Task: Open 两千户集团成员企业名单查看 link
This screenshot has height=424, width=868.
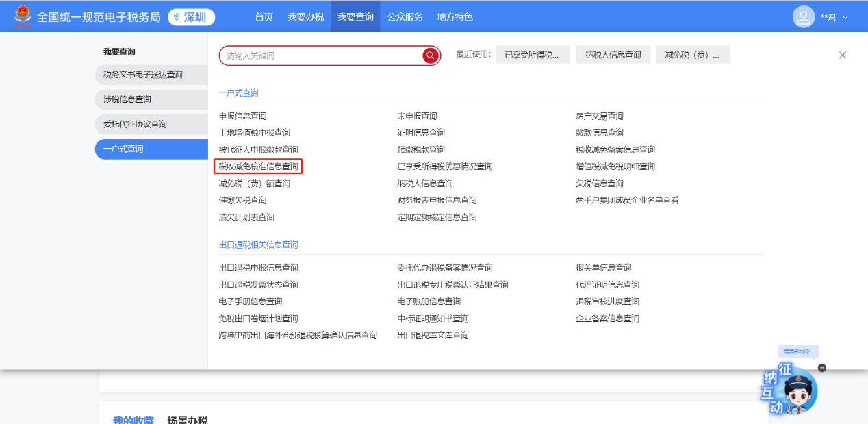Action: pyautogui.click(x=628, y=200)
